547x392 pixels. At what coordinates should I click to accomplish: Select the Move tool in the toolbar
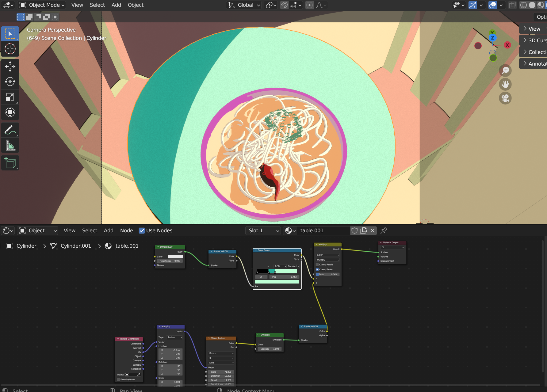[10, 67]
